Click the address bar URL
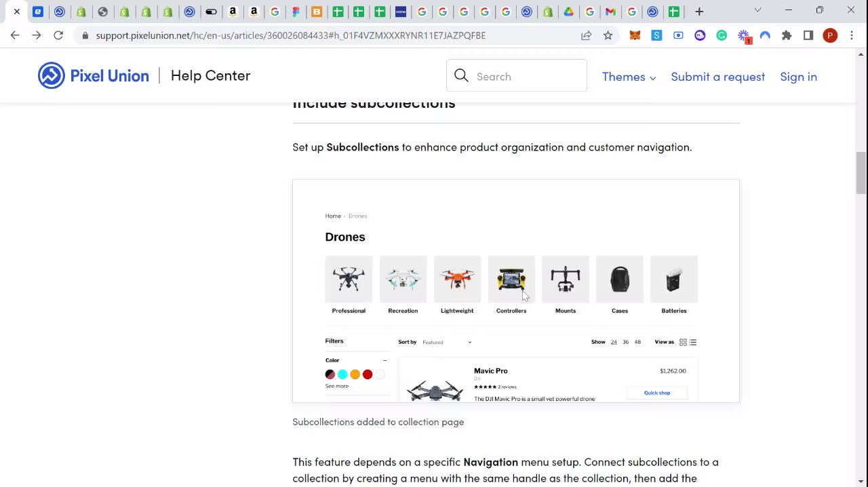868x487 pixels. point(290,35)
